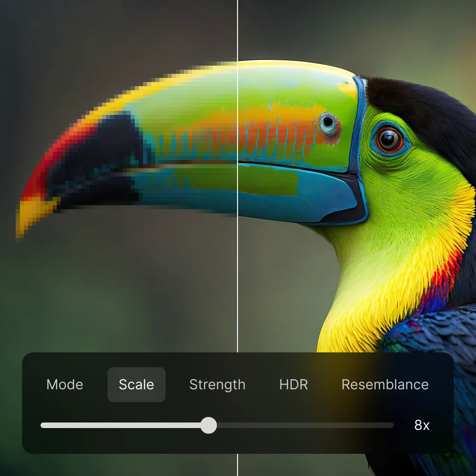The height and width of the screenshot is (476, 476).
Task: Click HDR to adjust dynamic range
Action: 294,385
